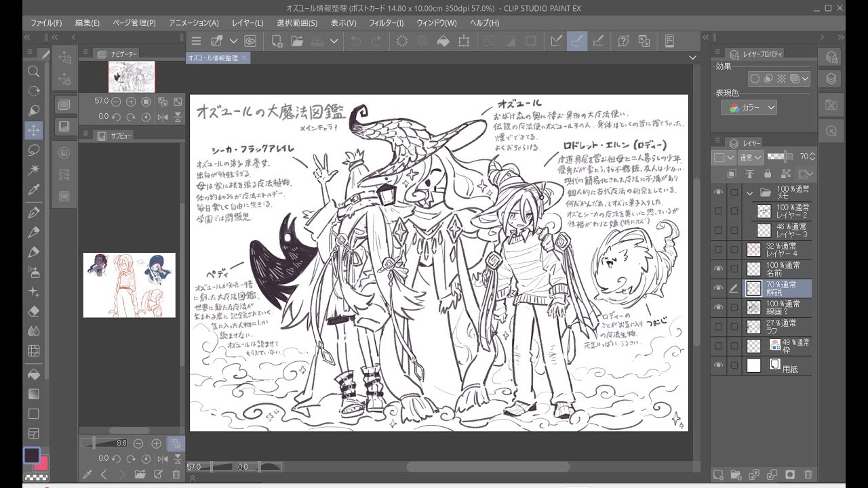This screenshot has height=488, width=868.
Task: Hide the 名前 layer
Action: pos(719,269)
